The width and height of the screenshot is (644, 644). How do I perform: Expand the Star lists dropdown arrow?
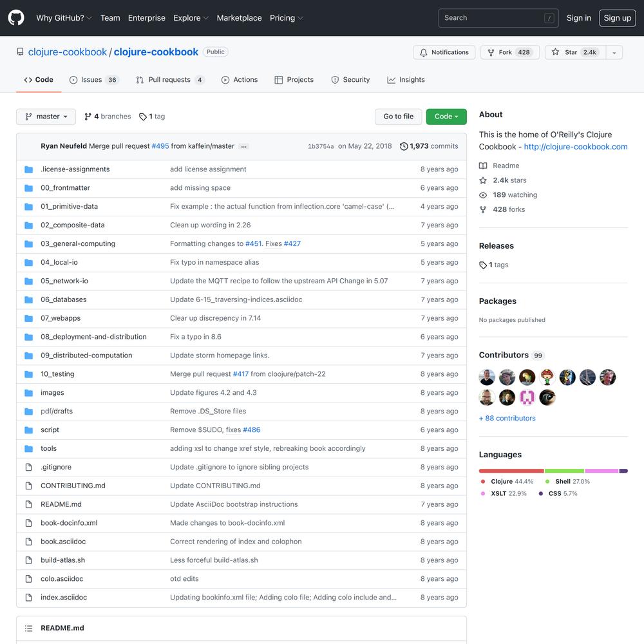[614, 53]
